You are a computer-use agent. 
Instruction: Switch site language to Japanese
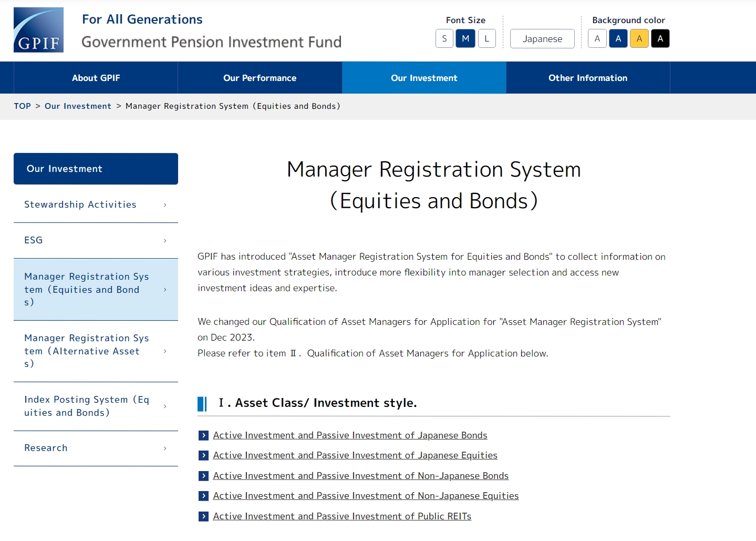tap(542, 38)
